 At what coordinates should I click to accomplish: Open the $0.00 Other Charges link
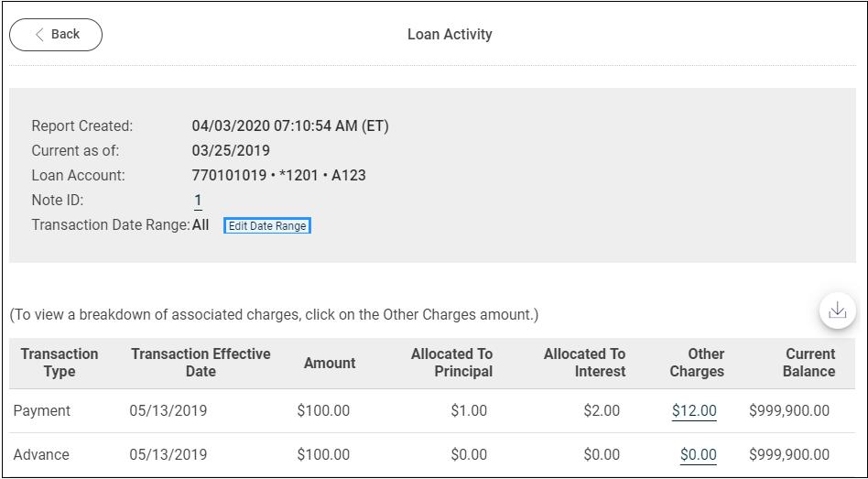698,455
